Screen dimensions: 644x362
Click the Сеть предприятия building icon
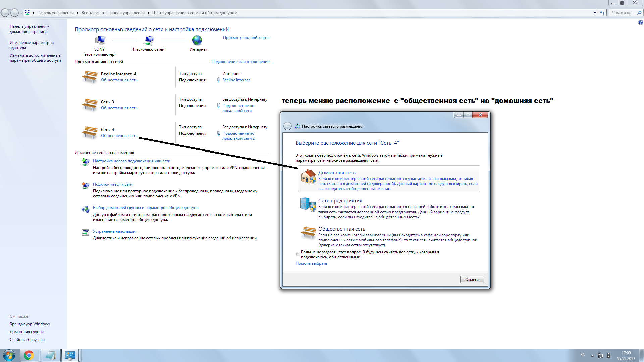coord(307,205)
